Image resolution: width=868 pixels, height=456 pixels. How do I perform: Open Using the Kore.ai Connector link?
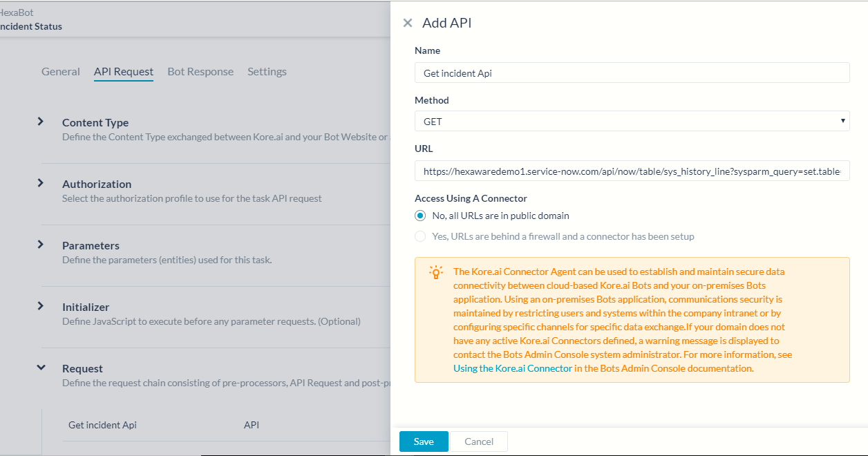513,368
